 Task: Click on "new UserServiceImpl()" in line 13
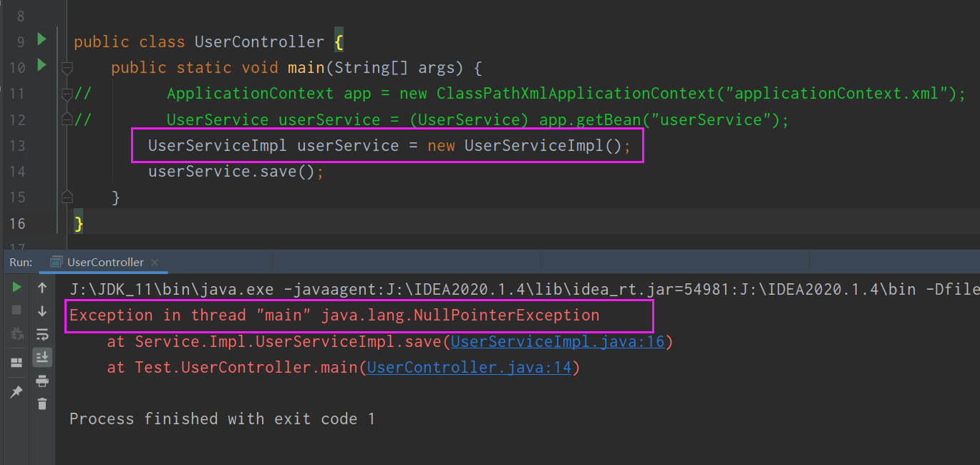point(525,146)
